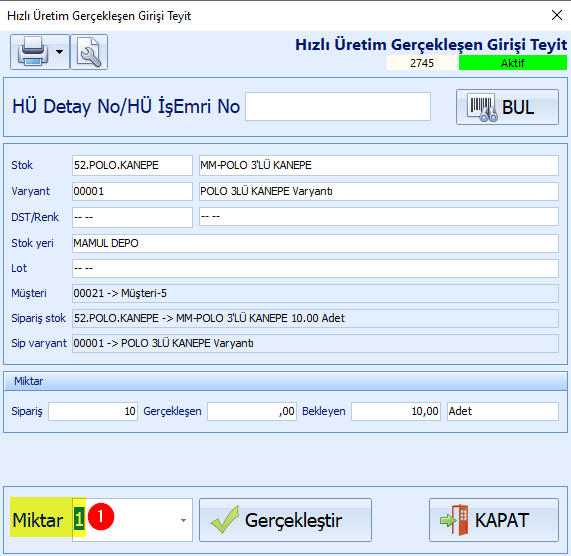
Task: Click the Lot field
Action: pos(315,268)
